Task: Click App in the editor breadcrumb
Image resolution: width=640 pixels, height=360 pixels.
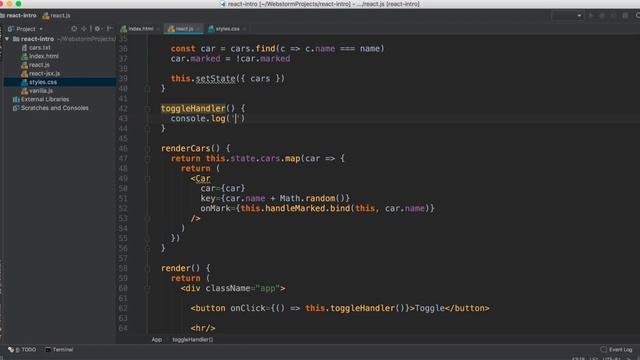Action: coord(157,340)
